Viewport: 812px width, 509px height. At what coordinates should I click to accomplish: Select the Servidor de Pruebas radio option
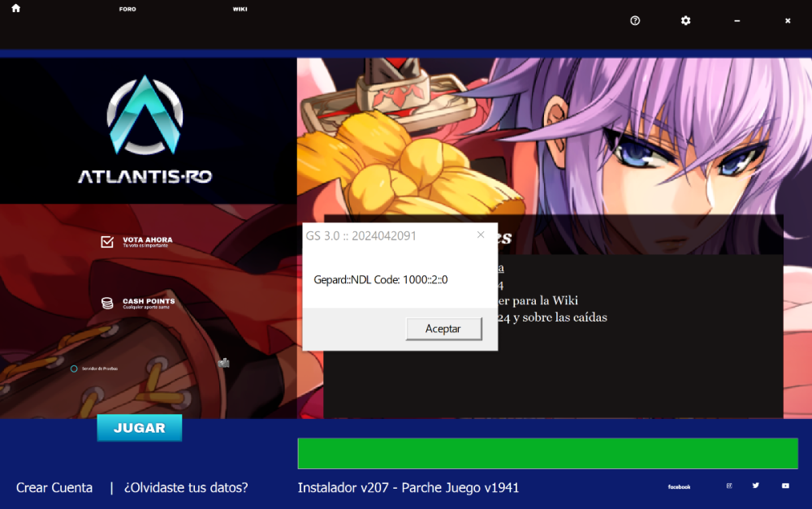[x=74, y=369]
